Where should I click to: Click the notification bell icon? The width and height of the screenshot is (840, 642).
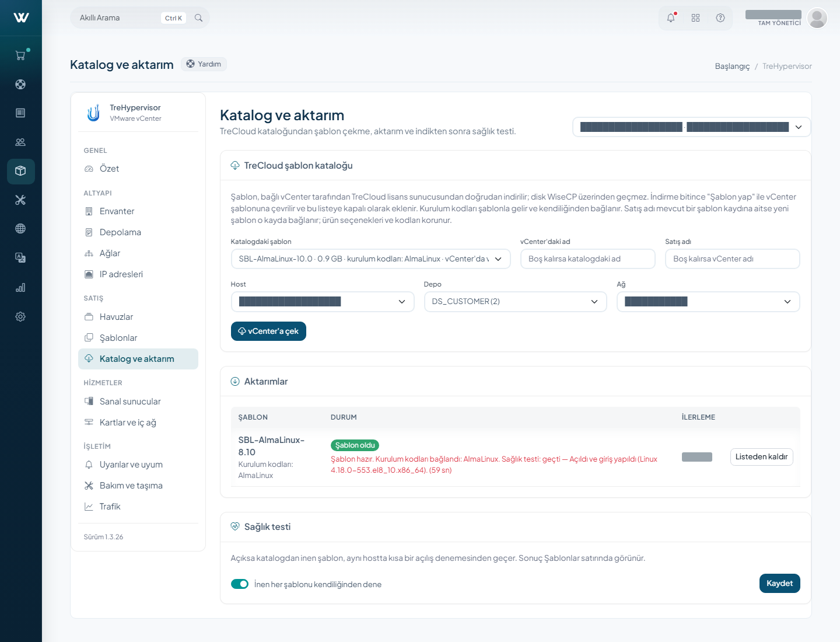[671, 18]
